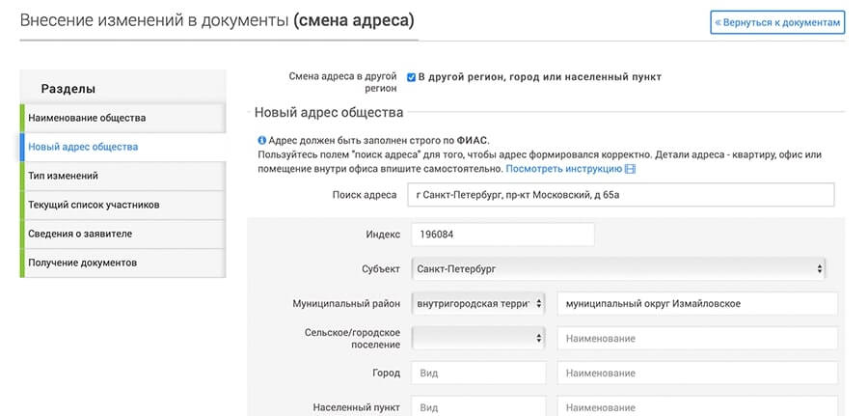Image resolution: width=868 pixels, height=416 pixels.
Task: Click Вернуться к документам button
Action: pos(777,23)
